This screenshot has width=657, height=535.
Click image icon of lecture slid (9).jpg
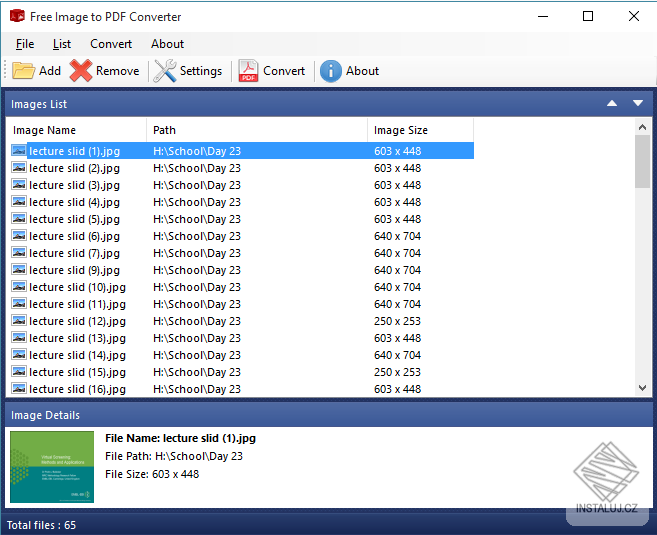click(x=19, y=270)
